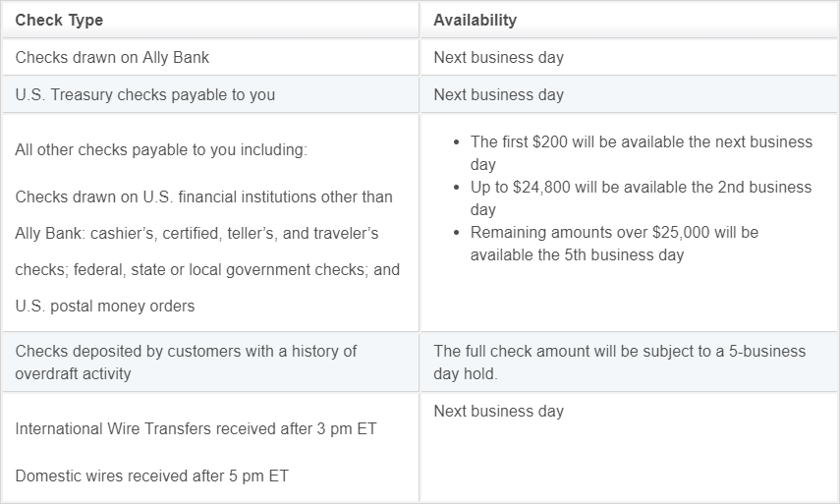The image size is (840, 504).
Task: Click the cashier's, certified, teller's, and traveler's line
Action: (196, 234)
